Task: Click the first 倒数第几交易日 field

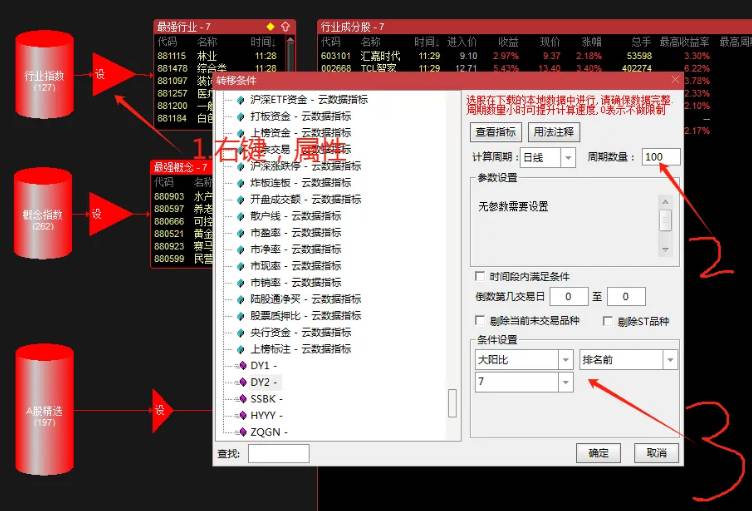Action: point(568,297)
